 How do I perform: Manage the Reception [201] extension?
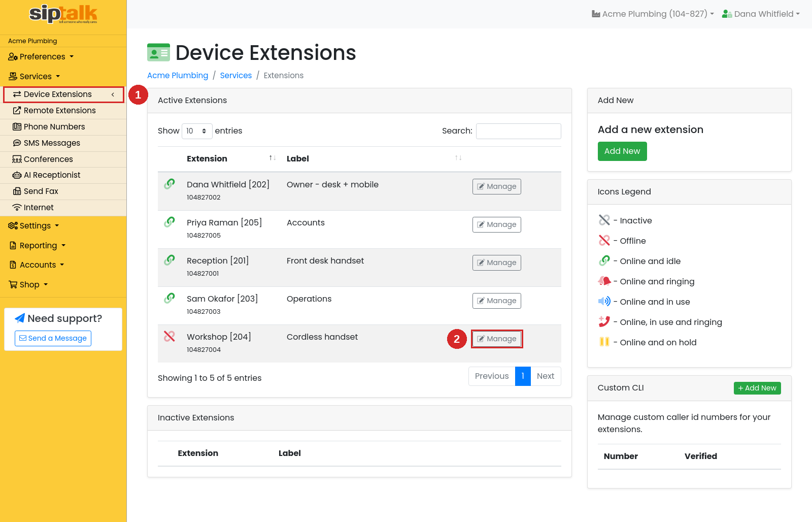point(497,263)
